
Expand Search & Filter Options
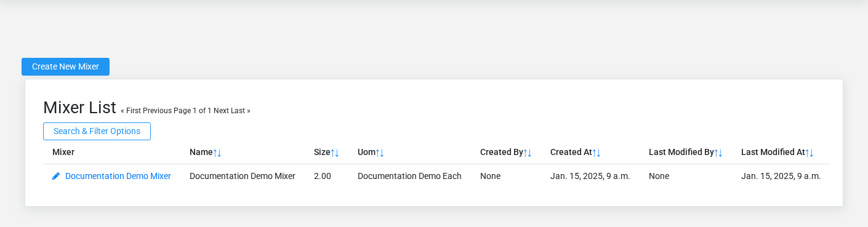[x=97, y=131]
